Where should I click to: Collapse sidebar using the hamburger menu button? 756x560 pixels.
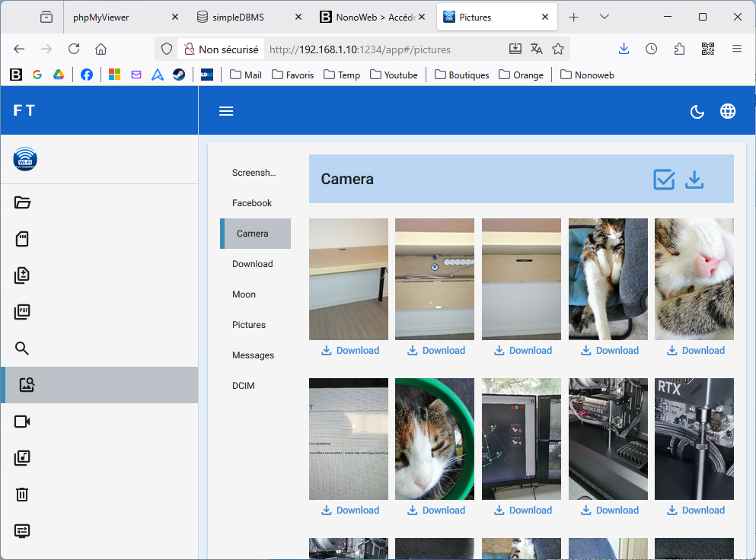point(226,111)
